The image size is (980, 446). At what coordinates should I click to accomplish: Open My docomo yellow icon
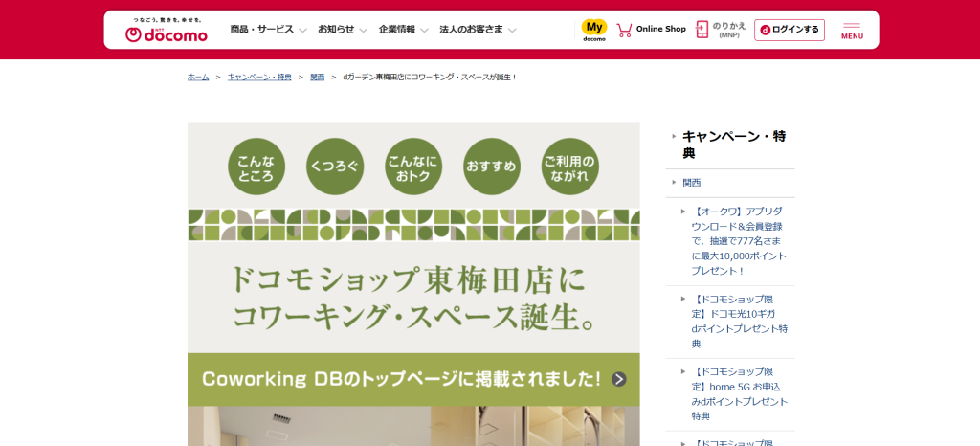point(593,30)
